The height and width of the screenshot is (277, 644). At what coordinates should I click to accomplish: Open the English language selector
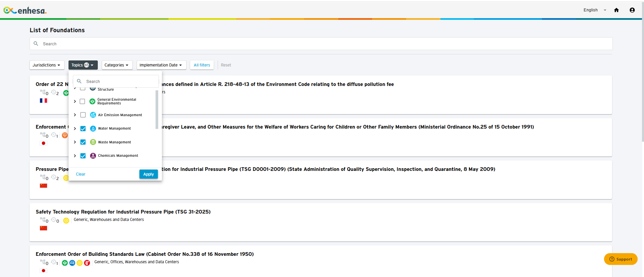coord(594,10)
